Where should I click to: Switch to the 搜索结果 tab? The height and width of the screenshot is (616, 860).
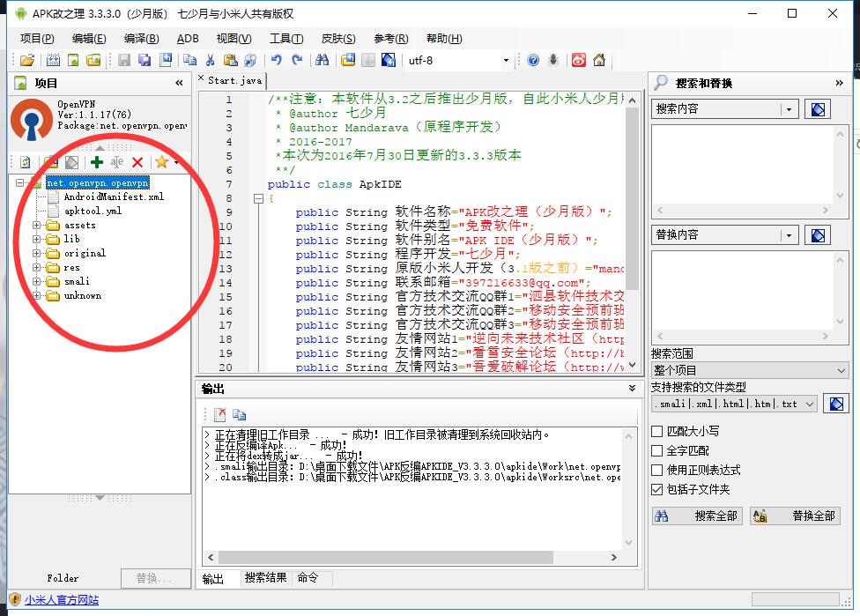coord(266,578)
